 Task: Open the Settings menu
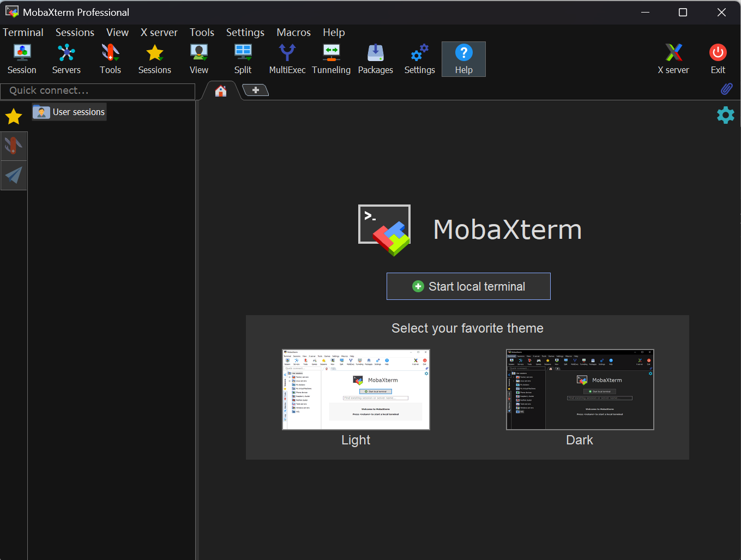tap(245, 32)
